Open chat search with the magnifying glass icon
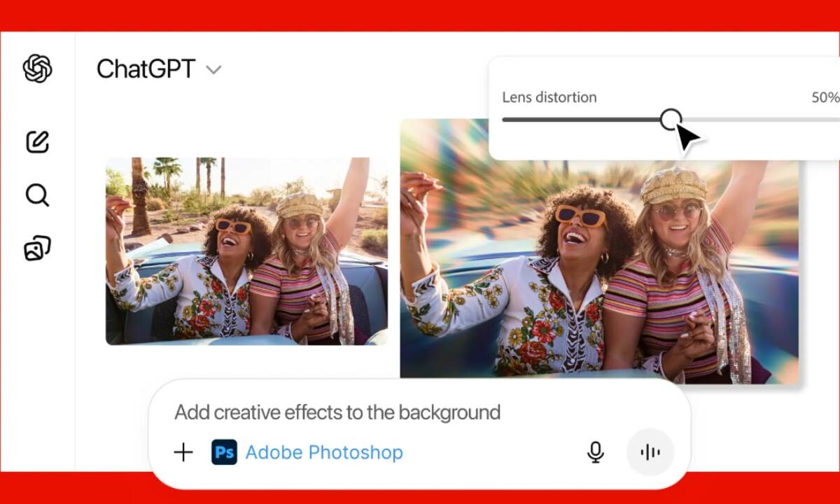840x504 pixels. 36,195
